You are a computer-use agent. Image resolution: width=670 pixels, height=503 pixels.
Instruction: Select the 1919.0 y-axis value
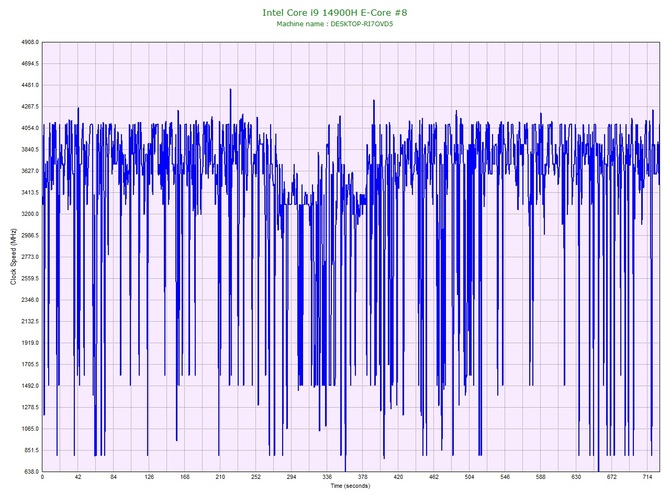coord(29,343)
